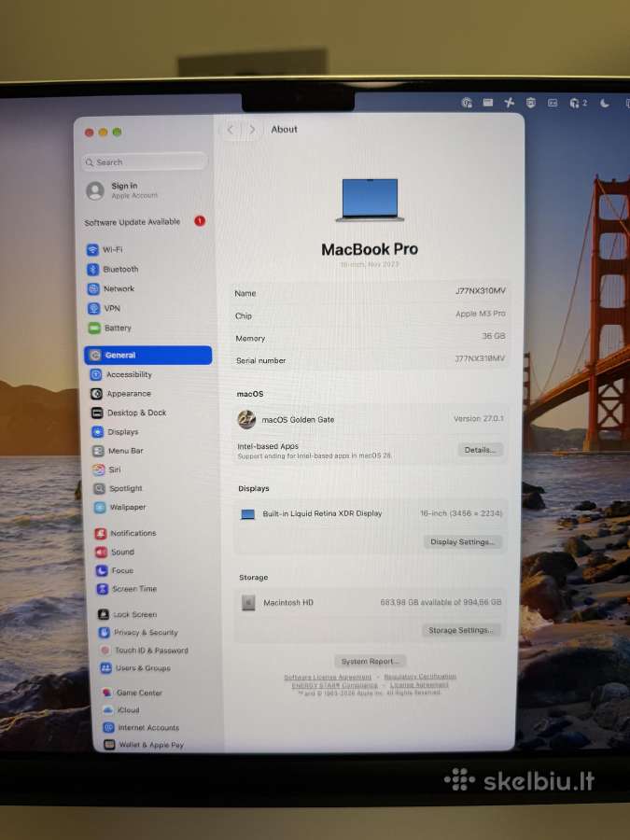Click Focus moon in menu bar
The width and height of the screenshot is (630, 840).
click(x=605, y=103)
